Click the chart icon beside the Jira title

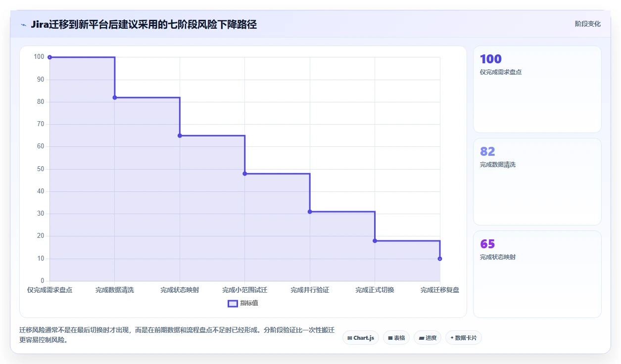point(23,25)
